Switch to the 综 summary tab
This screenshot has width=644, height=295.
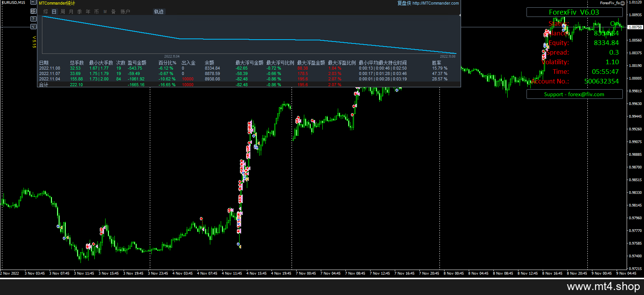(x=46, y=12)
